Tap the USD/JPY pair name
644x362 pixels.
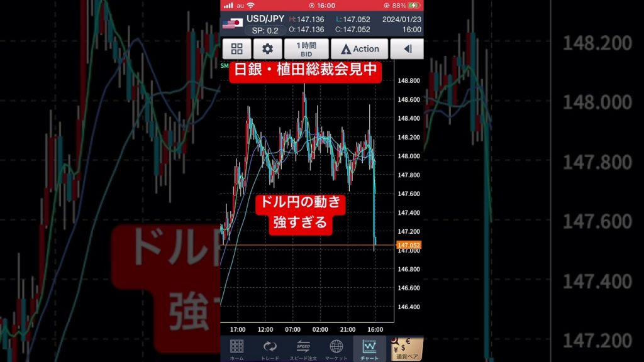[x=264, y=20]
